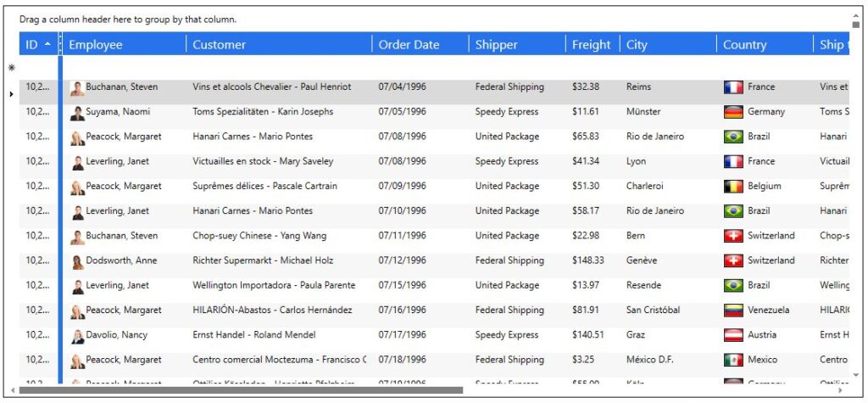This screenshot has width=868, height=403.
Task: Click the new row asterisk indicator
Action: point(12,68)
